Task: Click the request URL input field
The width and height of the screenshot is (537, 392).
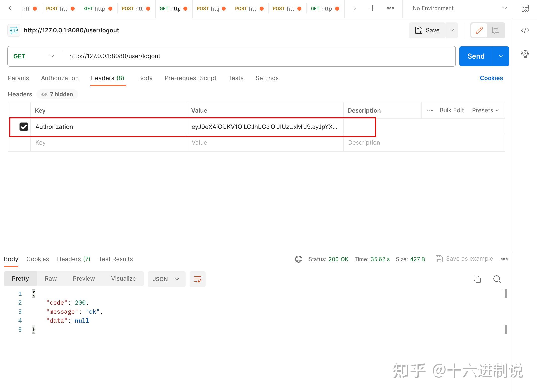Action: point(224,56)
